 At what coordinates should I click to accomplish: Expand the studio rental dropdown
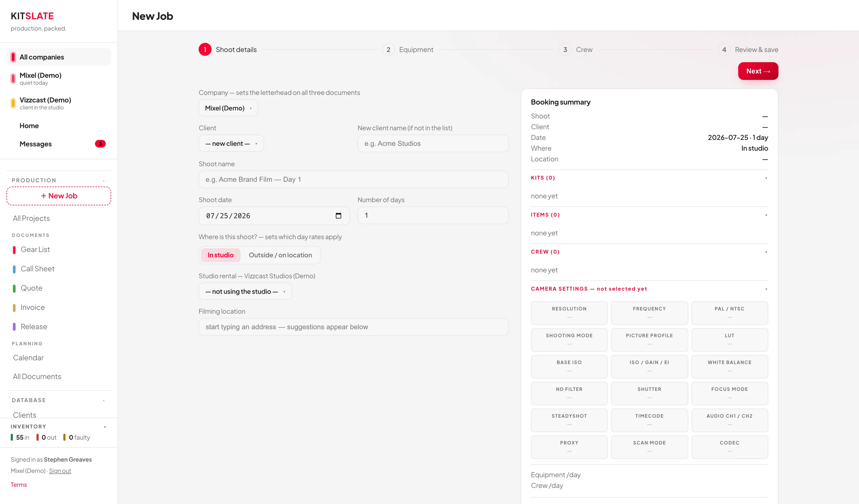click(x=245, y=291)
